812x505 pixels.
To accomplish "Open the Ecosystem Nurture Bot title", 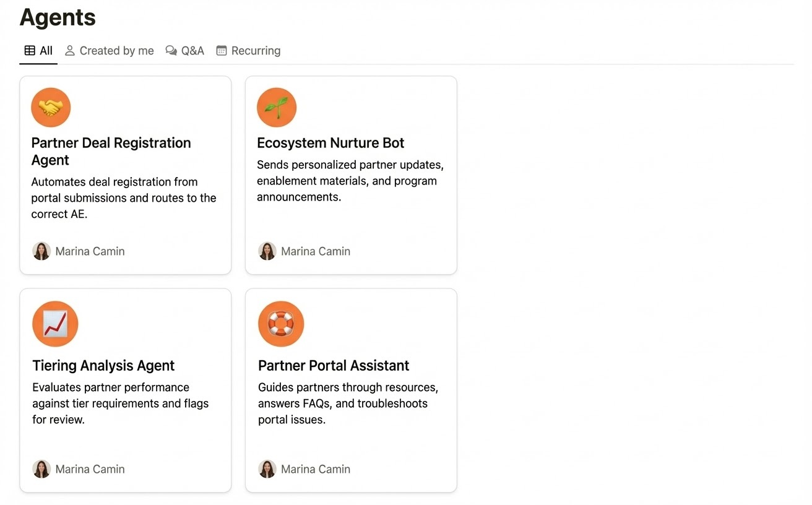I will (330, 143).
